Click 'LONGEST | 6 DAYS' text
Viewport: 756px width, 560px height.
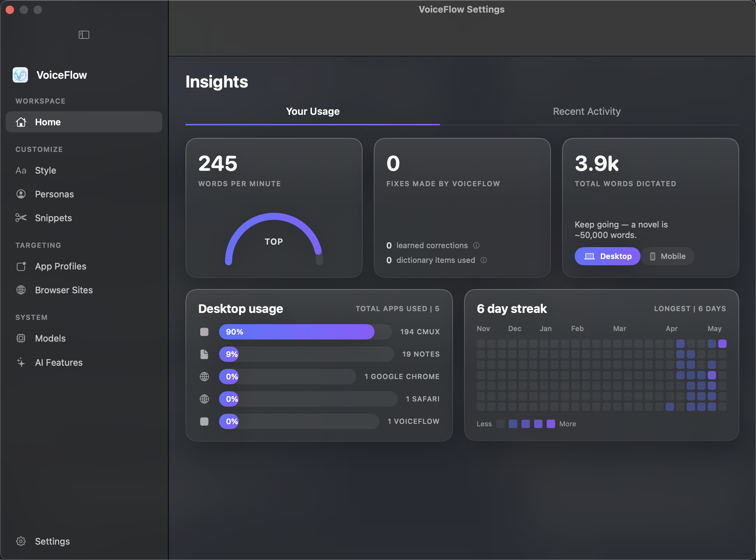tap(690, 309)
